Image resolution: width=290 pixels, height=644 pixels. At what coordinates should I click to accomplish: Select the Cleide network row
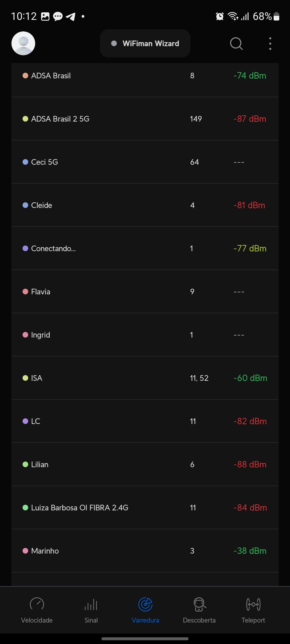click(x=42, y=205)
